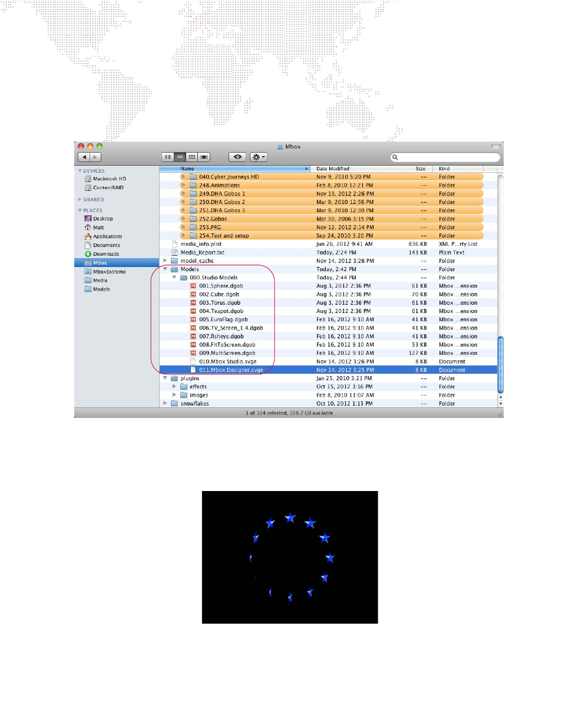562x728 pixels.
Task: Switch to Cover Flow view
Action: click(204, 157)
